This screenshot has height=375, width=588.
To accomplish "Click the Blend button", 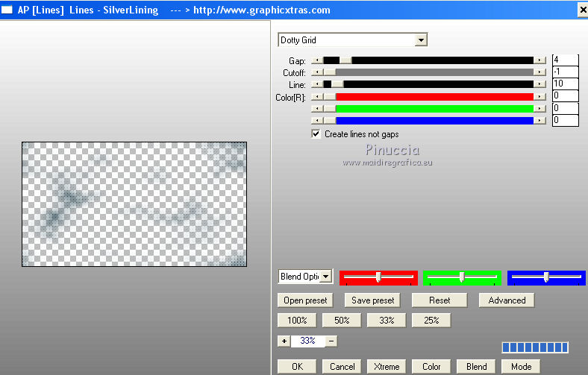I will coord(476,367).
